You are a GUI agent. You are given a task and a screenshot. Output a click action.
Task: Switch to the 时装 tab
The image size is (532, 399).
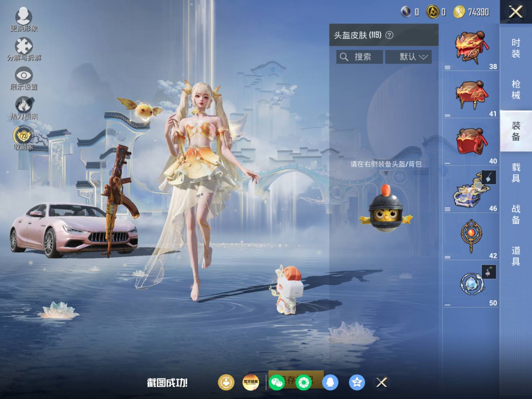[516, 48]
